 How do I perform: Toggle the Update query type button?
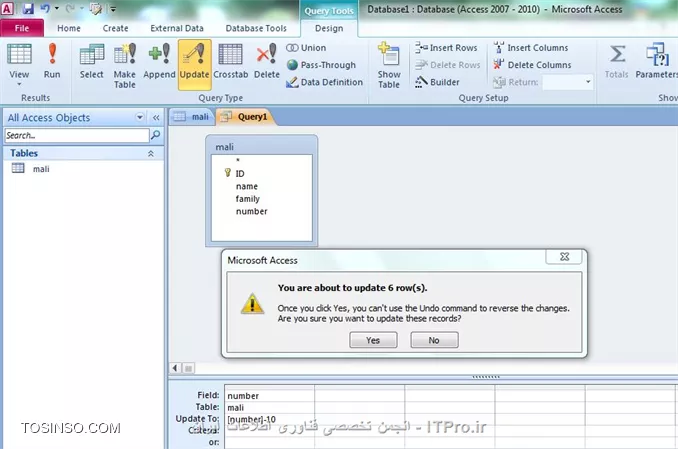click(194, 61)
